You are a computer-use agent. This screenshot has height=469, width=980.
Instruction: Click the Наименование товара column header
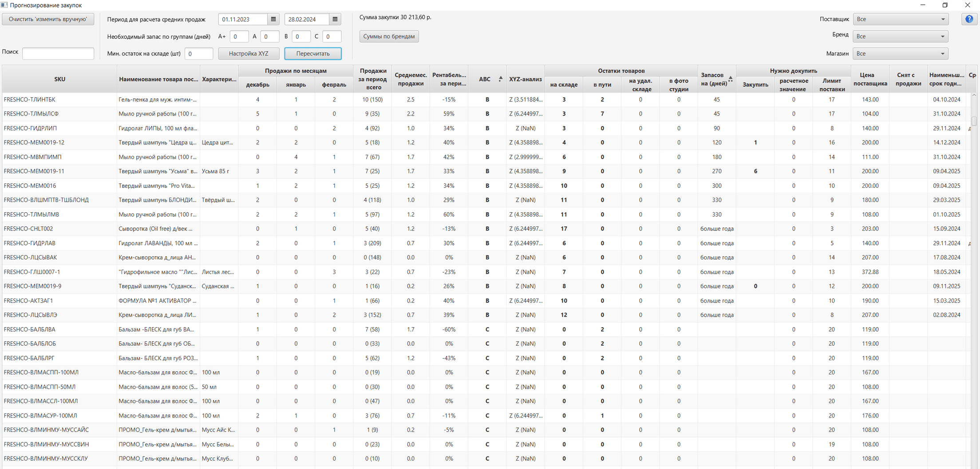click(158, 79)
